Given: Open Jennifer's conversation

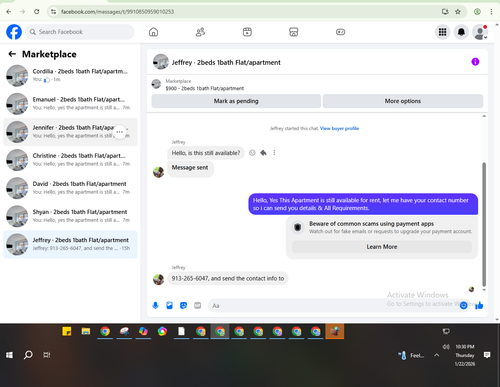Looking at the screenshot, I should click(70, 132).
